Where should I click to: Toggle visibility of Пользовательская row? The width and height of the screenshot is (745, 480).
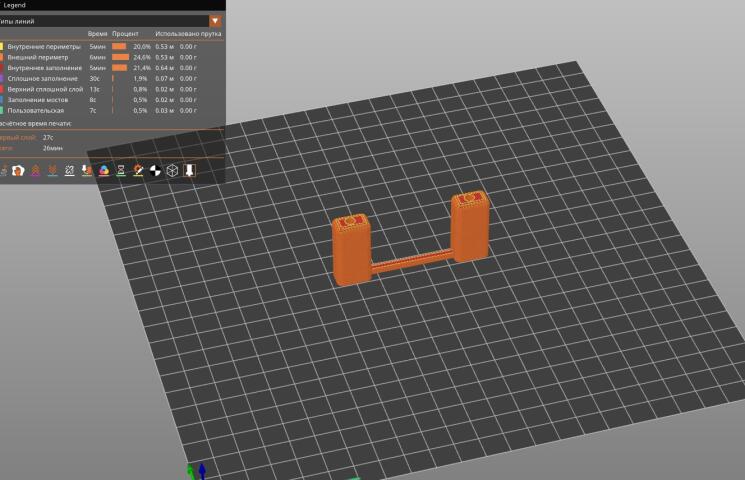(112, 110)
